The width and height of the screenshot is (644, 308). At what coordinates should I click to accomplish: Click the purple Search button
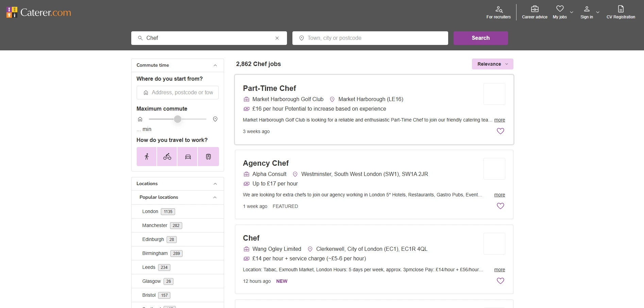click(x=480, y=38)
